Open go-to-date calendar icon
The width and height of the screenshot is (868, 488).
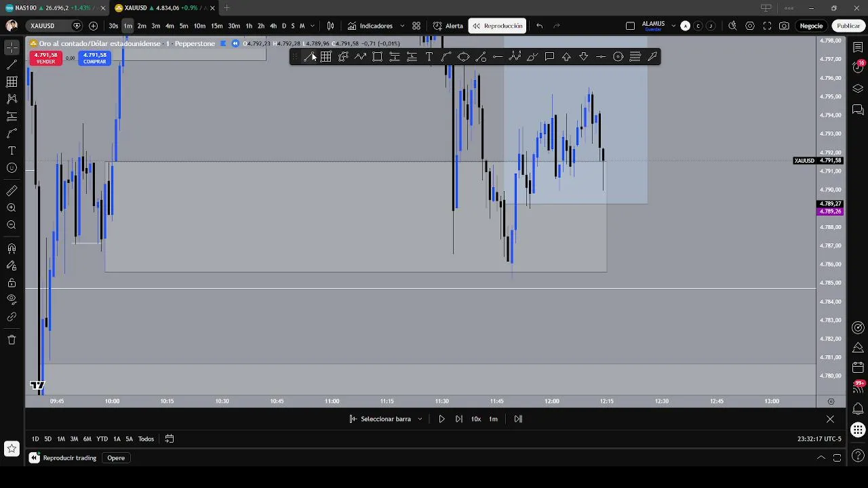170,439
